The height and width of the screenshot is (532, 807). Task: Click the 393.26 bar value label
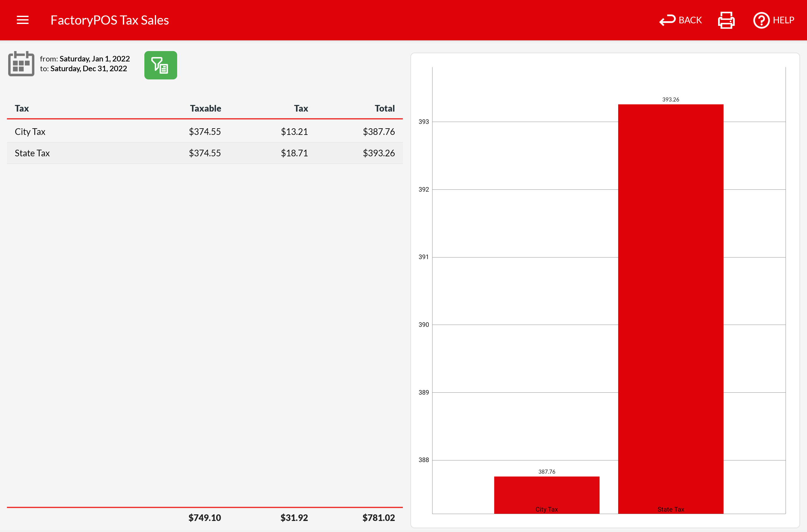[x=671, y=99]
